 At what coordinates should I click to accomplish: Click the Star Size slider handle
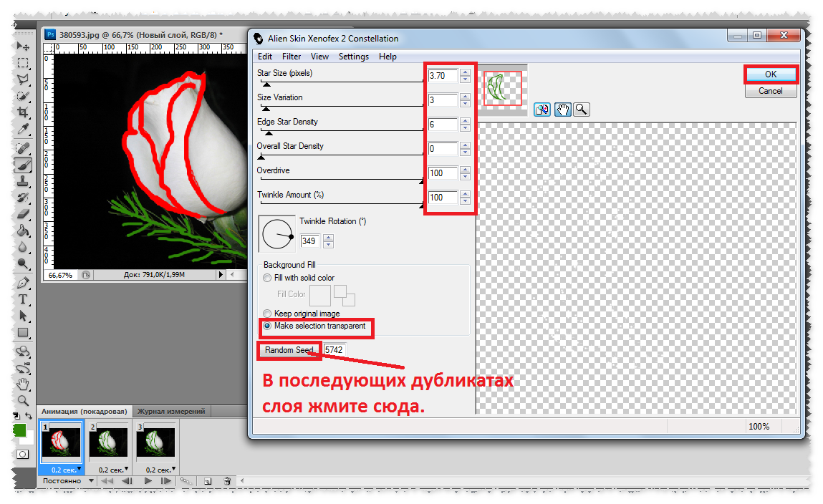click(266, 84)
